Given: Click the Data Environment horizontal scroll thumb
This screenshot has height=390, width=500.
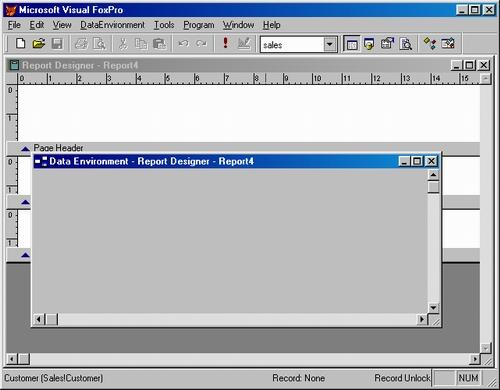Looking at the screenshot, I should pyautogui.click(x=51, y=319).
